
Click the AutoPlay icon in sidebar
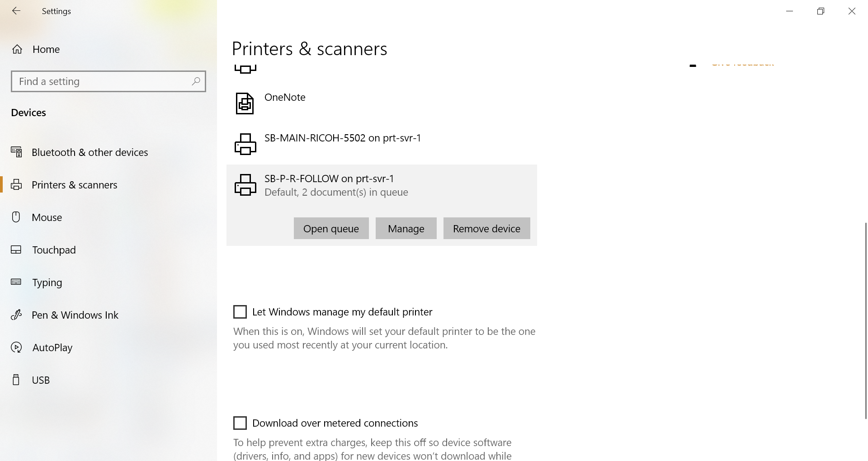point(16,348)
